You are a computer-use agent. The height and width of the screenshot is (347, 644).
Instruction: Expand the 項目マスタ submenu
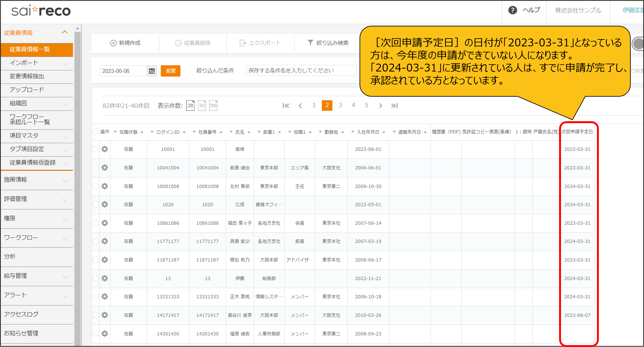click(66, 137)
